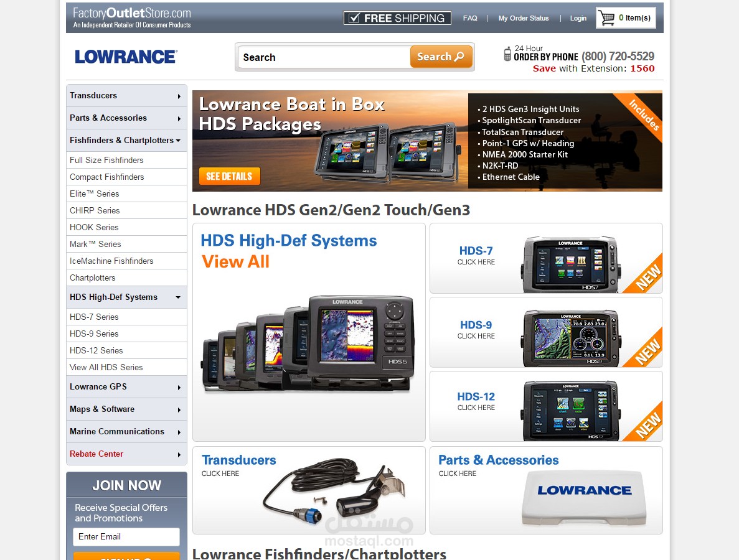The height and width of the screenshot is (560, 739).
Task: Click the HDS-12 device image
Action: 570,411
